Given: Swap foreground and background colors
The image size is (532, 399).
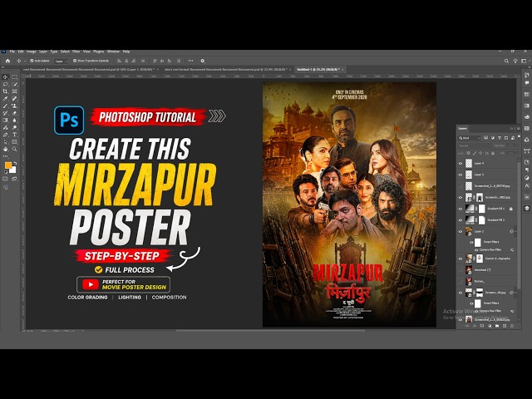Looking at the screenshot, I should click(15, 163).
